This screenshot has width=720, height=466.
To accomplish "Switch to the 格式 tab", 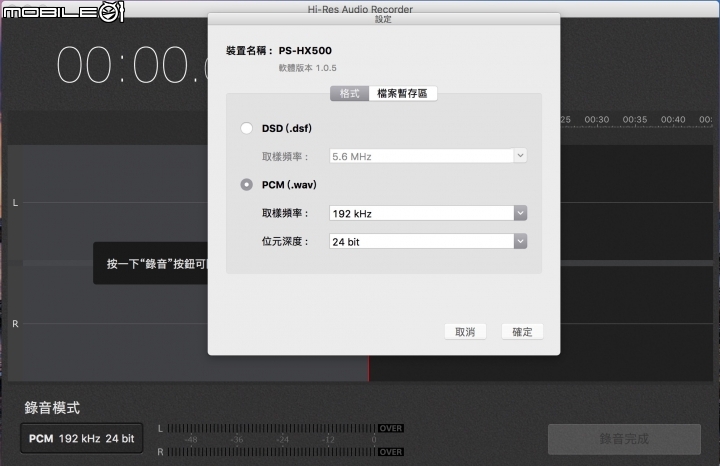I will (x=349, y=94).
